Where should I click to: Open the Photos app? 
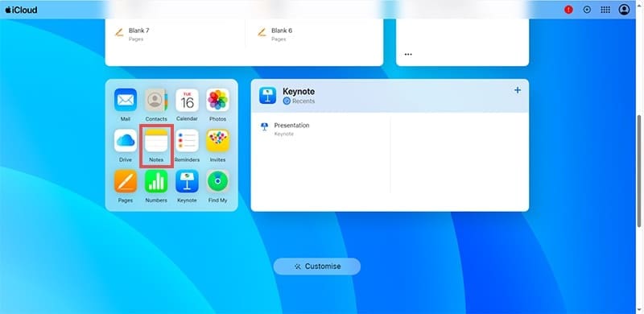pos(217,100)
